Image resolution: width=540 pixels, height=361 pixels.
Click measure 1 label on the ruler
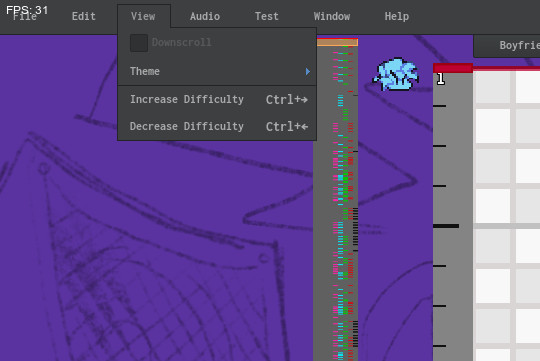[441, 79]
